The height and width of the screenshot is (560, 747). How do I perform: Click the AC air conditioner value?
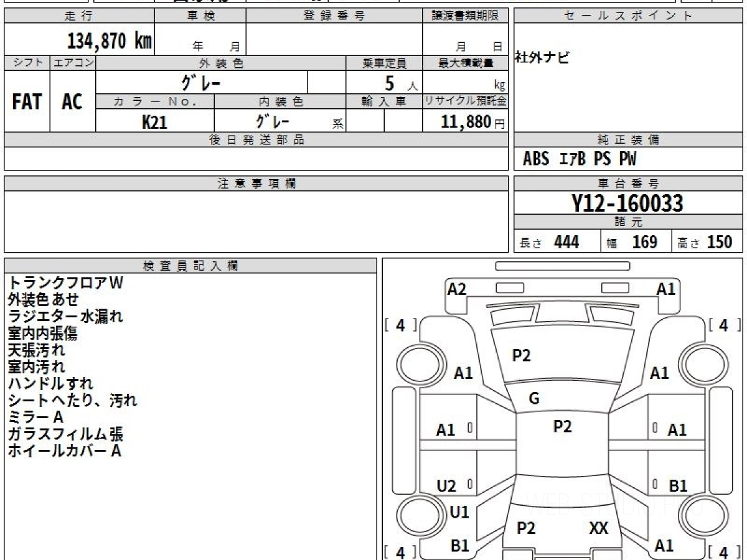(x=72, y=102)
